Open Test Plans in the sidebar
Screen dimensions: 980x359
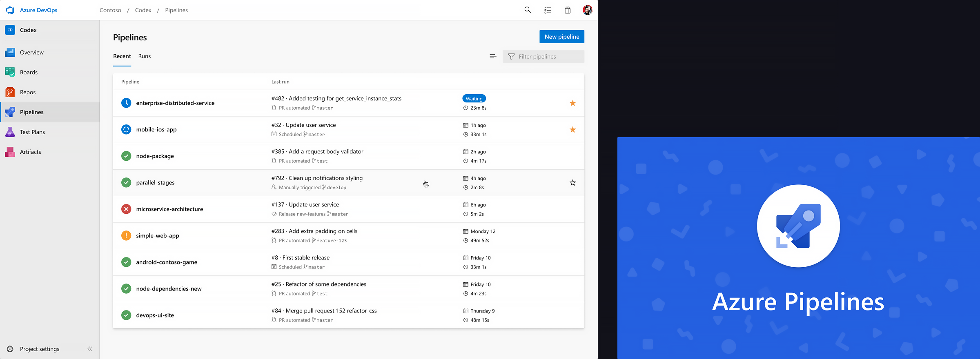coord(32,132)
